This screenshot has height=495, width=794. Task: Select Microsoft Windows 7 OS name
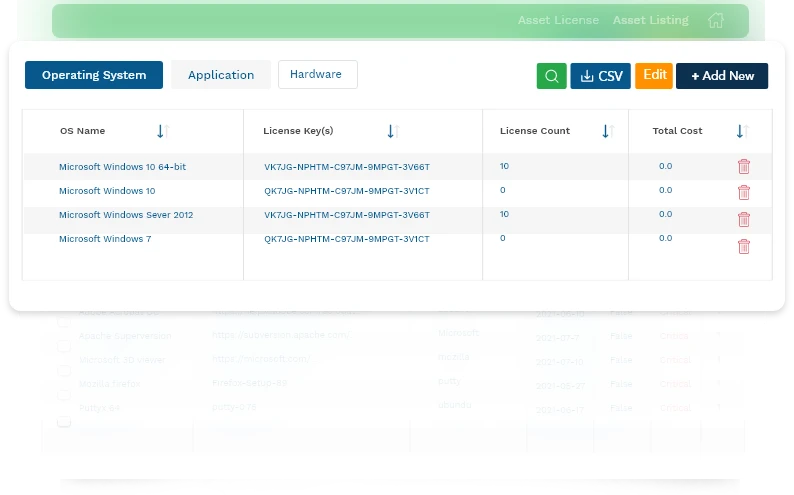point(105,239)
